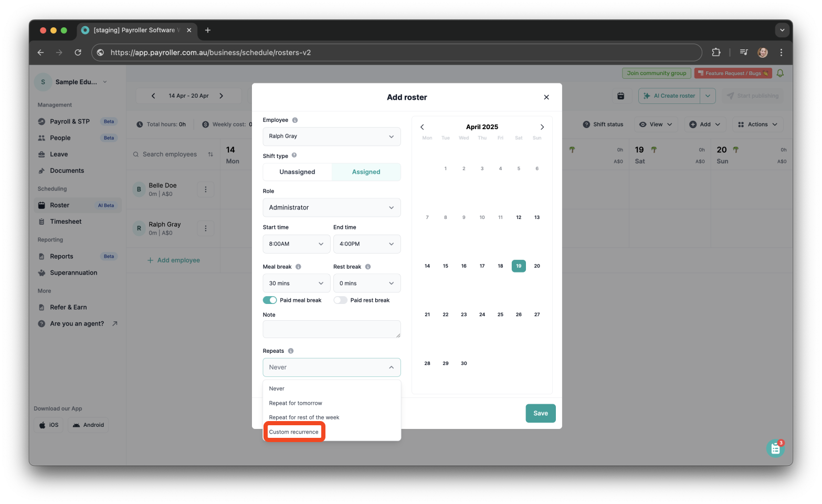Select 19 in the April calendar

[x=518, y=266]
